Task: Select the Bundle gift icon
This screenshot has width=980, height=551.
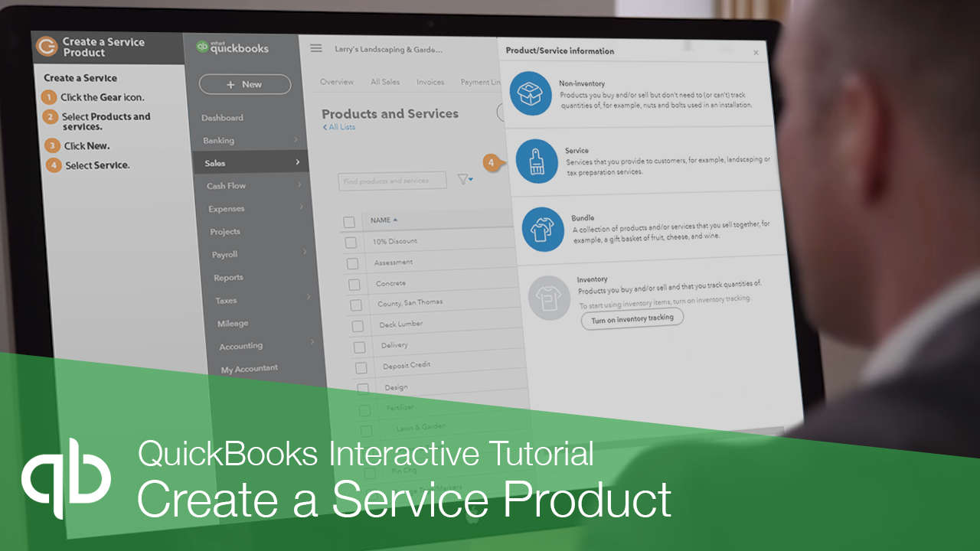Action: tap(544, 229)
